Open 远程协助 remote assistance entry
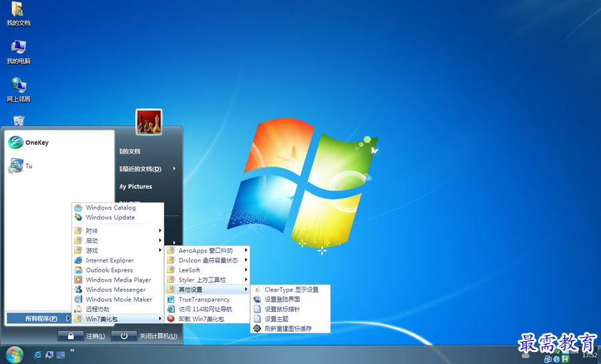Screen dimensions: 601x364 tap(118, 309)
